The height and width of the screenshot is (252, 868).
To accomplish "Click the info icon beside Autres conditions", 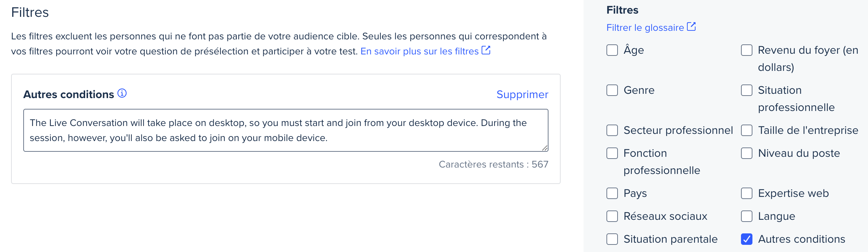I will pyautogui.click(x=122, y=93).
